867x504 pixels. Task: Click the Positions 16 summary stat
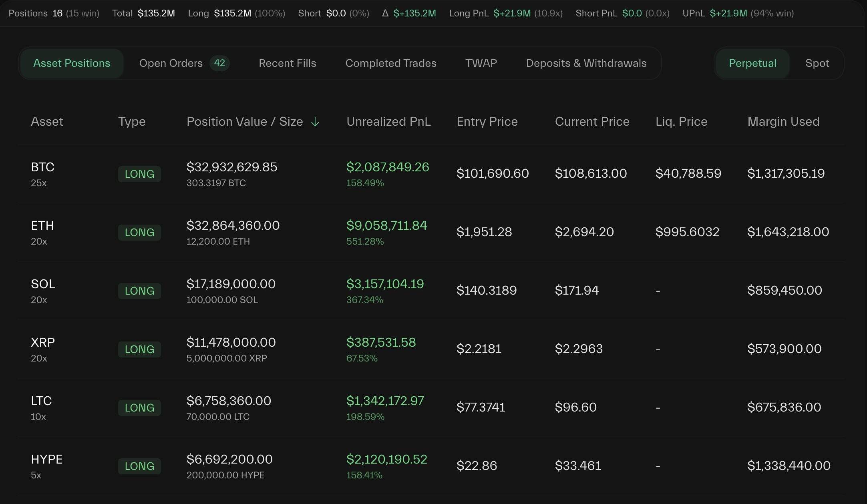tap(54, 13)
